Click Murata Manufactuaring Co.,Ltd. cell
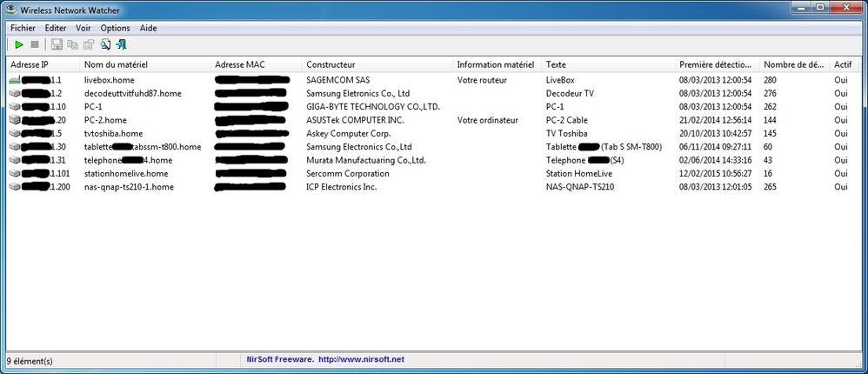This screenshot has height=374, width=868. (366, 160)
